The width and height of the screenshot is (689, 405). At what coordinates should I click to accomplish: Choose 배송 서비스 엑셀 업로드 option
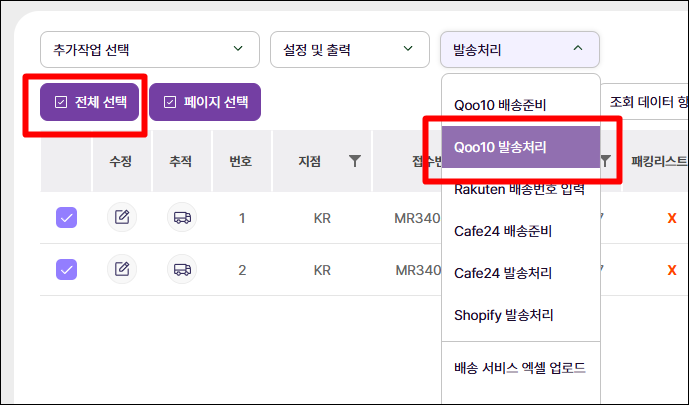tap(521, 368)
